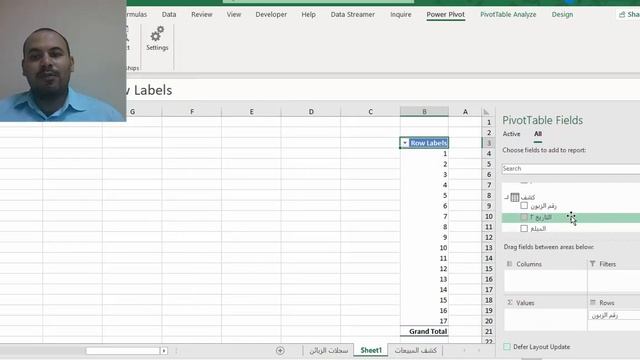Viewport: 640px width, 360px height.
Task: Select column E header
Action: pos(251,111)
